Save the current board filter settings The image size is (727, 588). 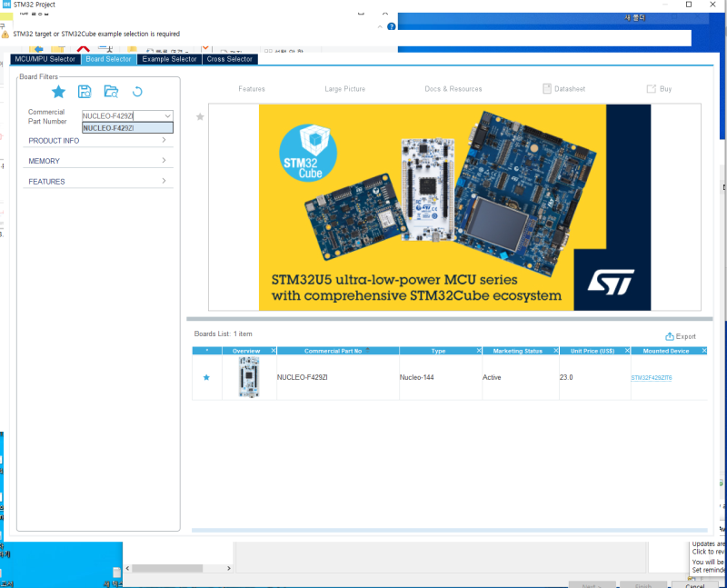coord(85,92)
